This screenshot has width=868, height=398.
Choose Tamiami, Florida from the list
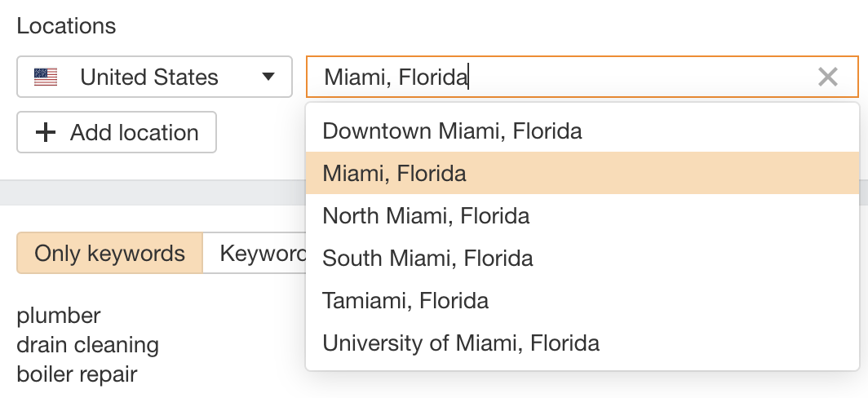click(582, 301)
